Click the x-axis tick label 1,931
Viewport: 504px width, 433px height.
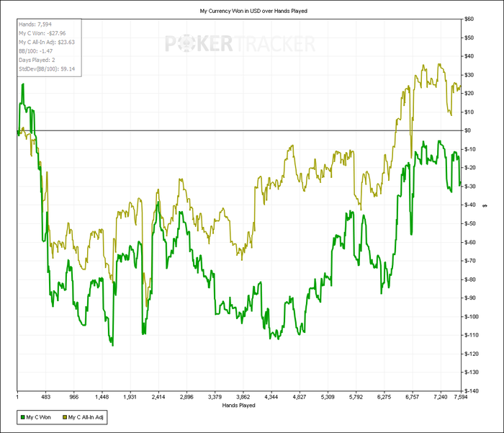click(130, 397)
